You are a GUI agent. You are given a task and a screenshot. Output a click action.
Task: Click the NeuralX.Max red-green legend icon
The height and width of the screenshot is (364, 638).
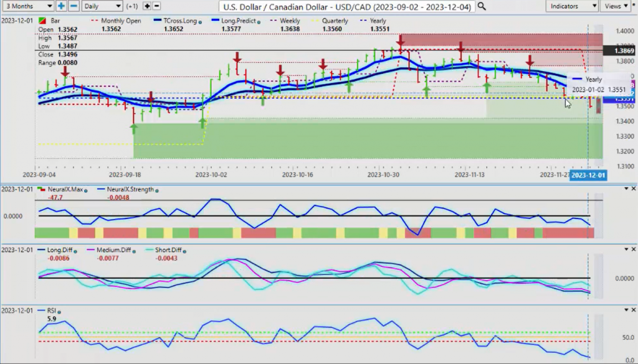42,189
